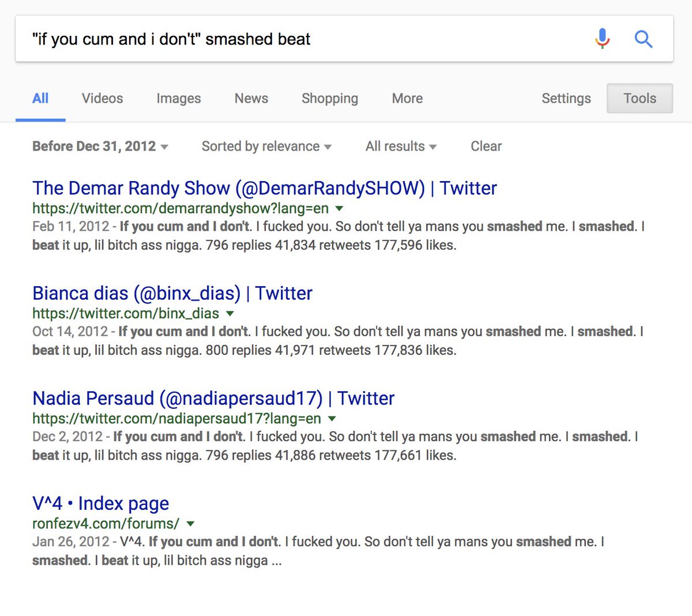Open the Bianca dias Twitter result
The image size is (692, 616).
tap(172, 293)
